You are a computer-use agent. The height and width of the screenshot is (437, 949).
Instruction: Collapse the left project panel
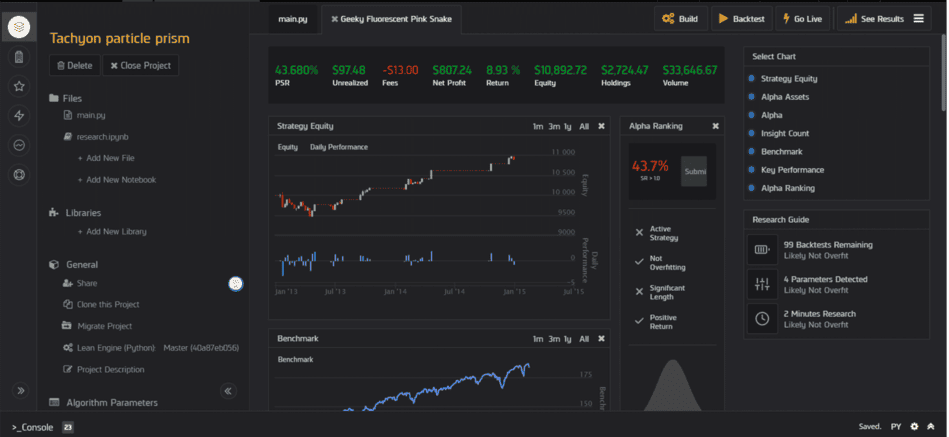pyautogui.click(x=228, y=391)
